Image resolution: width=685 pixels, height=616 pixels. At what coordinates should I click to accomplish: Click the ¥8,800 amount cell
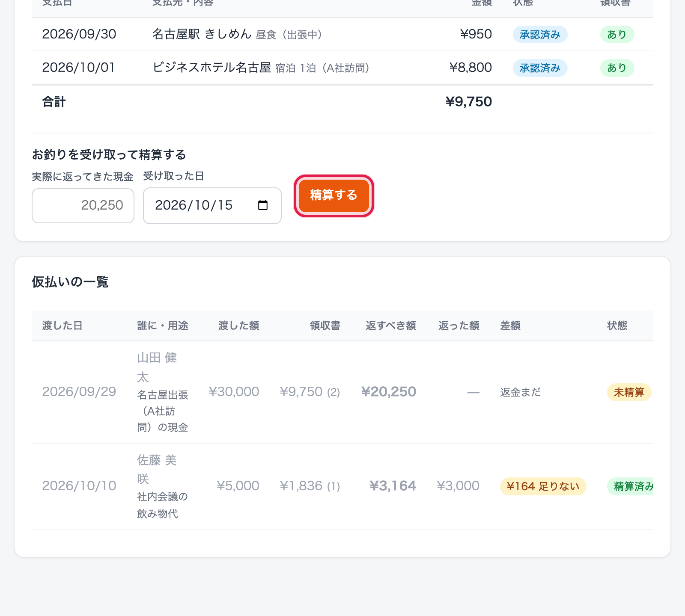pos(471,68)
